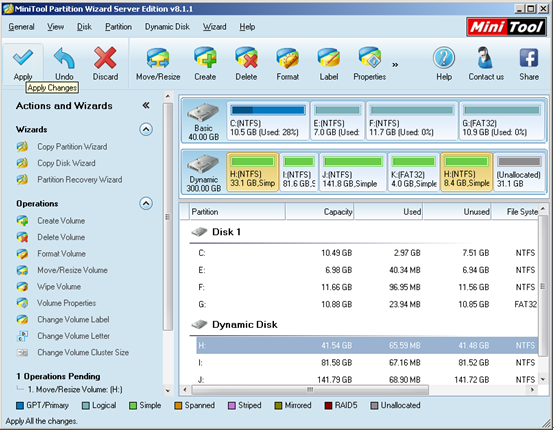Select I:(NTFS) 81.6 GB volume block

[x=299, y=172]
